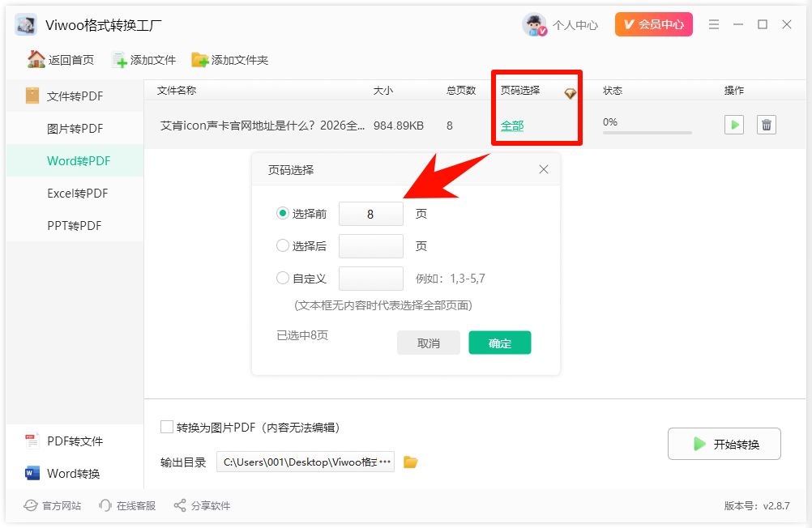Click 确定 to confirm page selection
The image size is (812, 528).
tap(500, 343)
